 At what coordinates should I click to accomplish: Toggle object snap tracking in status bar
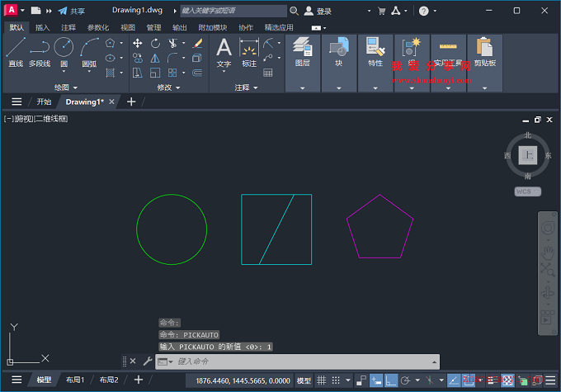click(x=454, y=380)
